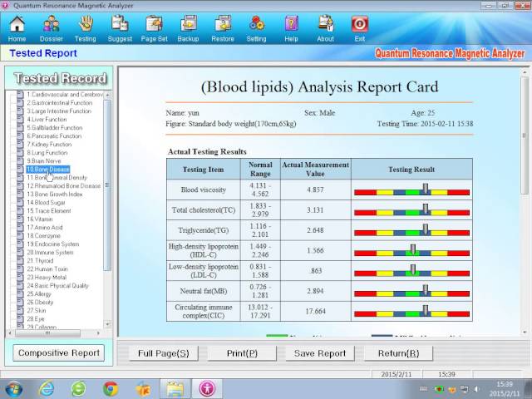Select 18.Coenzyme record
Viewport: 532px width, 399px height.
[x=43, y=236]
